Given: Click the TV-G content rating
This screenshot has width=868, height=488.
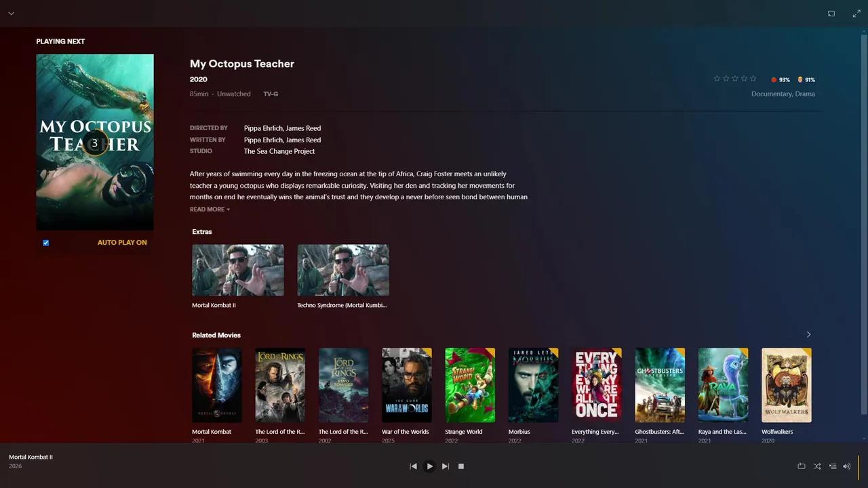Looking at the screenshot, I should [x=271, y=94].
